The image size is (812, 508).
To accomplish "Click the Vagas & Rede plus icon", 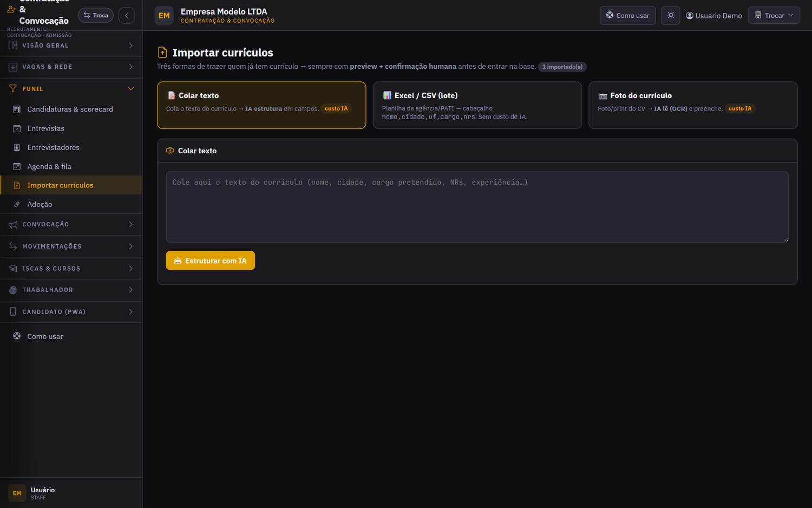I will (x=13, y=67).
